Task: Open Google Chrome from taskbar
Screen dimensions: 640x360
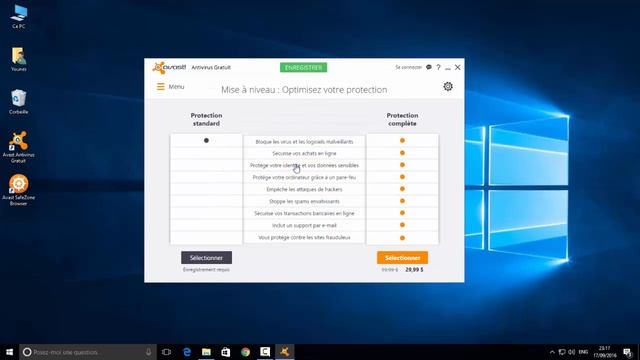Action: click(245, 352)
